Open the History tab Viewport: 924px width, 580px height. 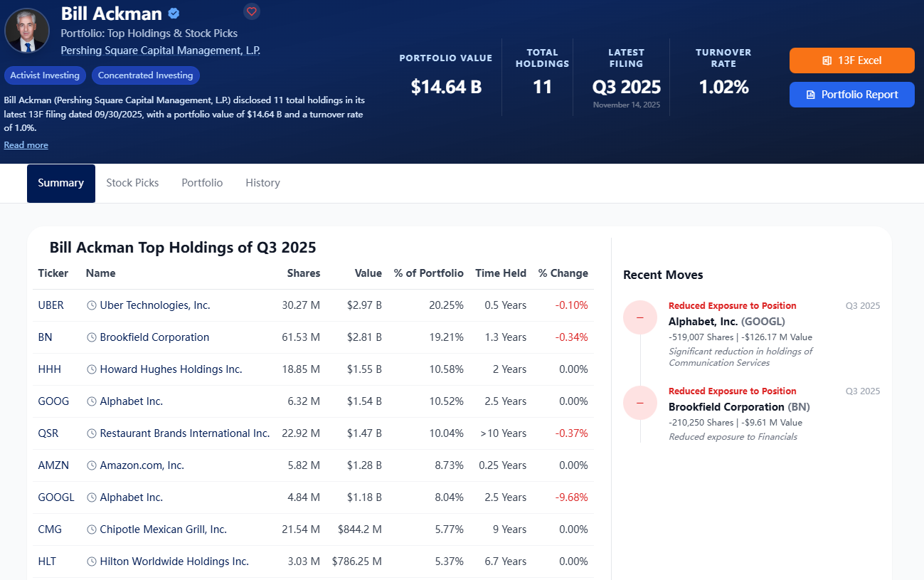point(262,183)
